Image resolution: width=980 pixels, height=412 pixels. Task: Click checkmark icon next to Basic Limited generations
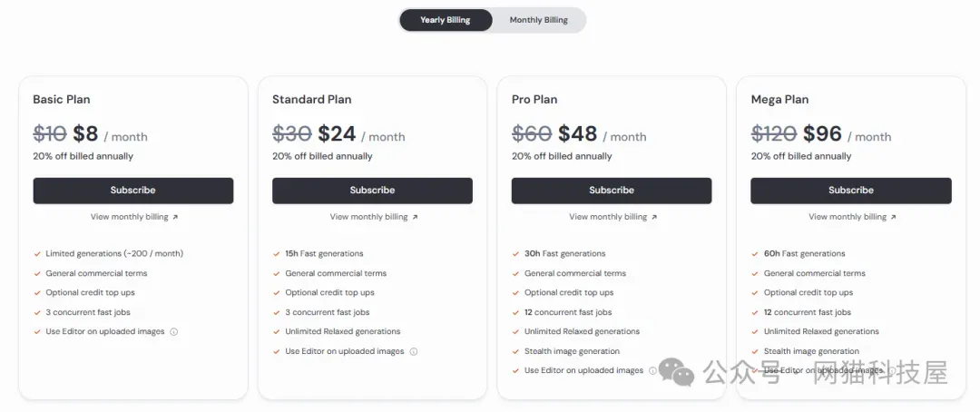point(37,254)
